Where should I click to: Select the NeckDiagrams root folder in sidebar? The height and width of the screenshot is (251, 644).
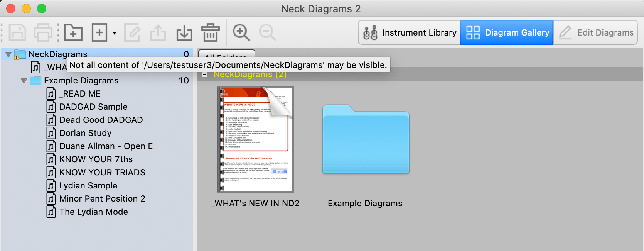click(x=96, y=54)
